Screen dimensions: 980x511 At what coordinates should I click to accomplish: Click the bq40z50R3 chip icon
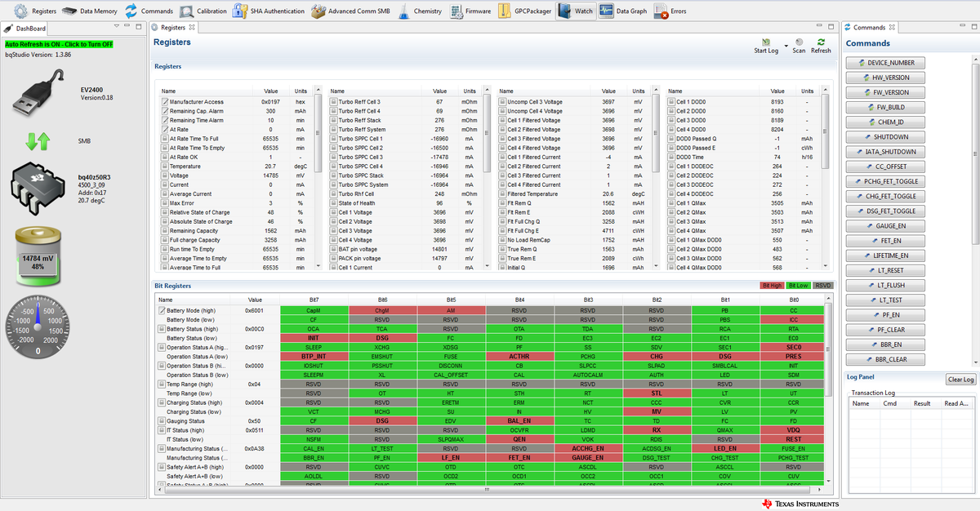[x=39, y=188]
